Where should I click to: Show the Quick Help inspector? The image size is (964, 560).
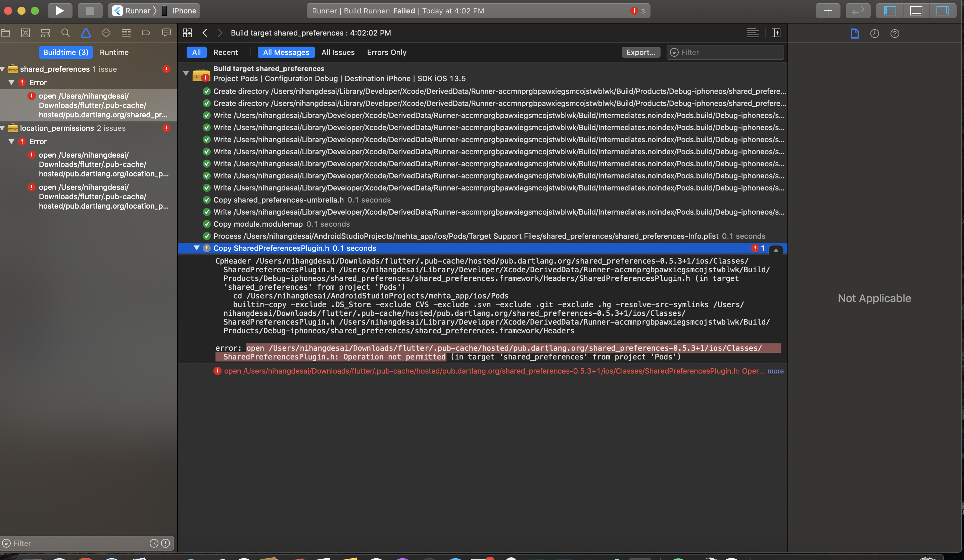click(895, 34)
